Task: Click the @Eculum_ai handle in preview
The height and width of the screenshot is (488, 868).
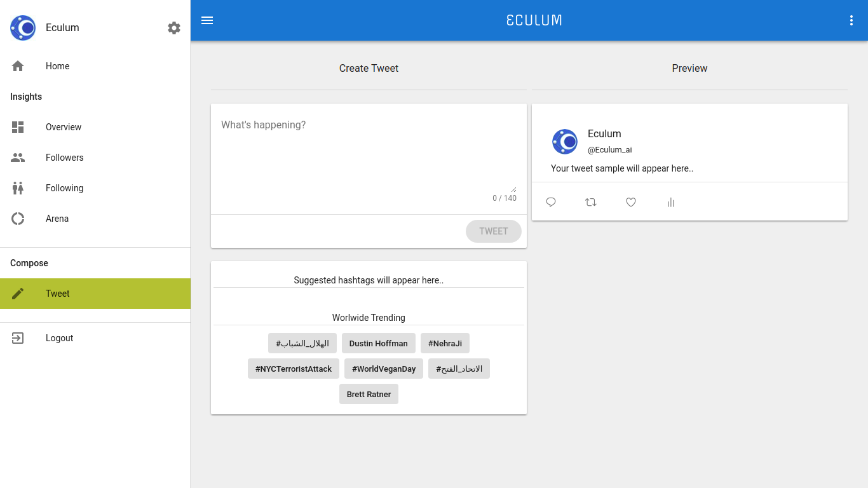Action: [610, 150]
